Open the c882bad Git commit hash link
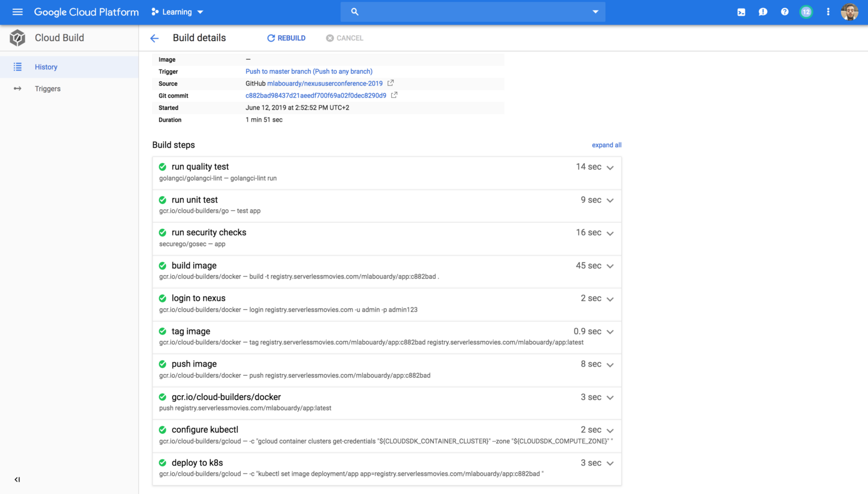This screenshot has width=868, height=494. tap(316, 95)
